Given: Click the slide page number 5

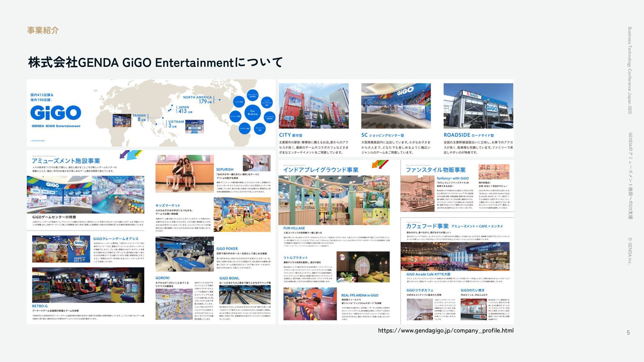Looking at the screenshot, I should click(628, 333).
